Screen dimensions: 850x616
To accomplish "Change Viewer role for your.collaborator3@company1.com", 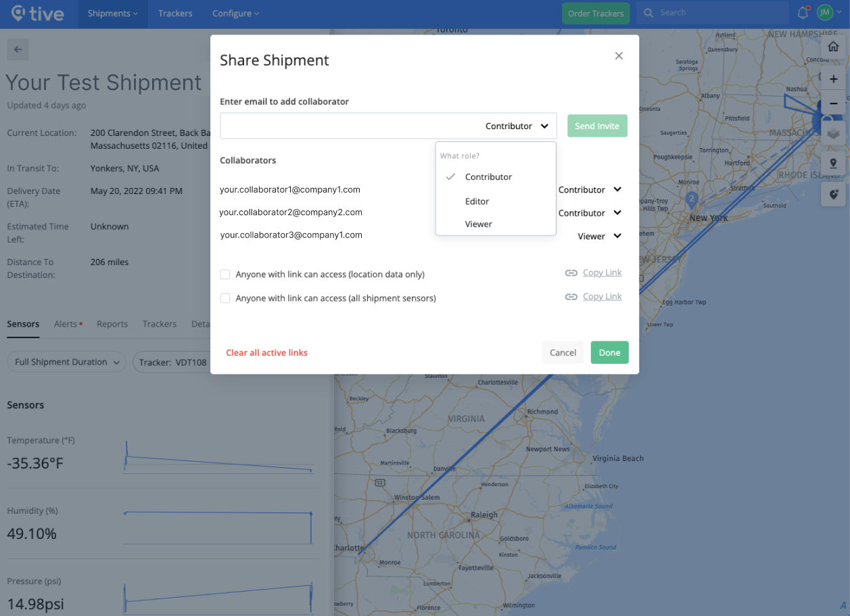I will [x=600, y=237].
